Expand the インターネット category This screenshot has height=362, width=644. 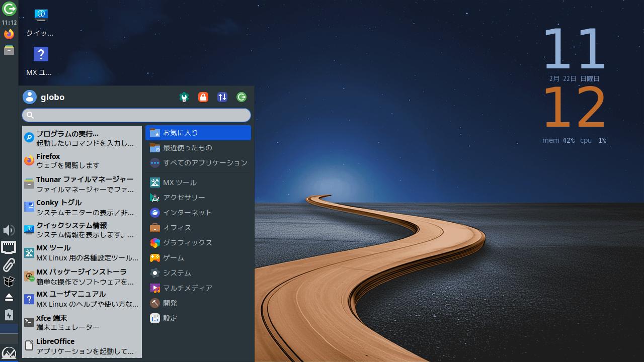[x=198, y=213]
